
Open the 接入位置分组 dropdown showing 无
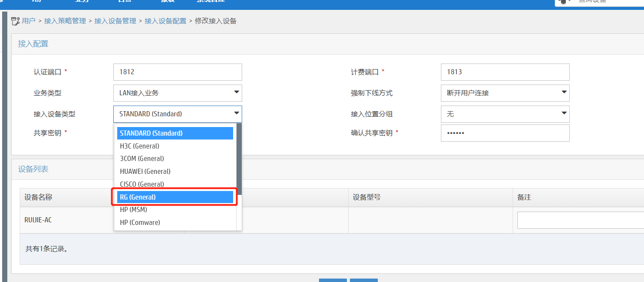[505, 114]
